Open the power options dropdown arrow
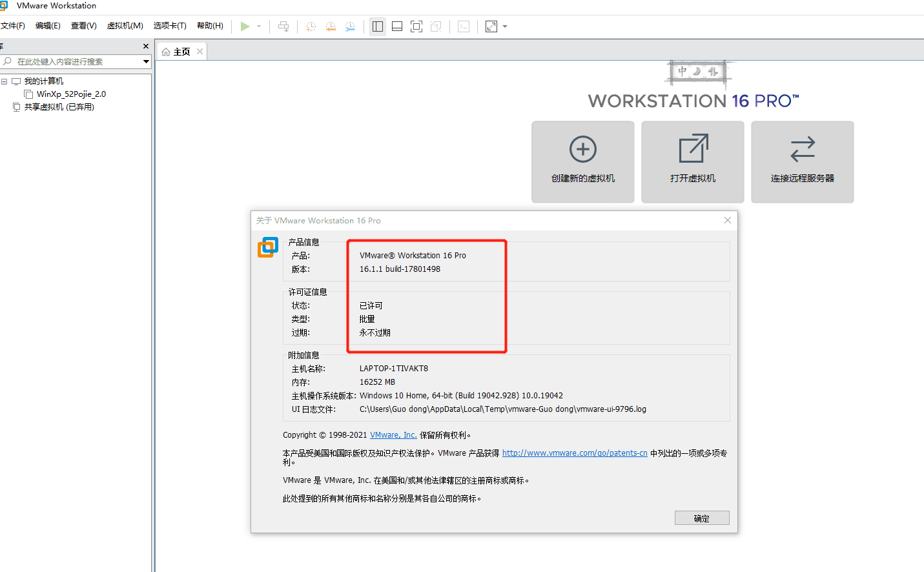 [259, 26]
